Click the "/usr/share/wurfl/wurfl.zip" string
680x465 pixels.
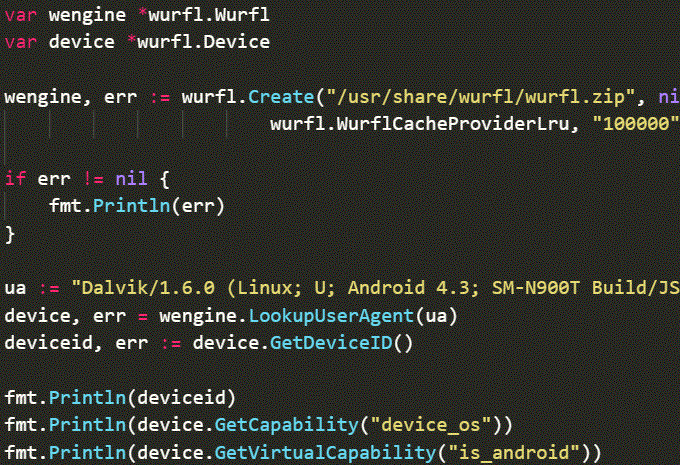point(481,97)
